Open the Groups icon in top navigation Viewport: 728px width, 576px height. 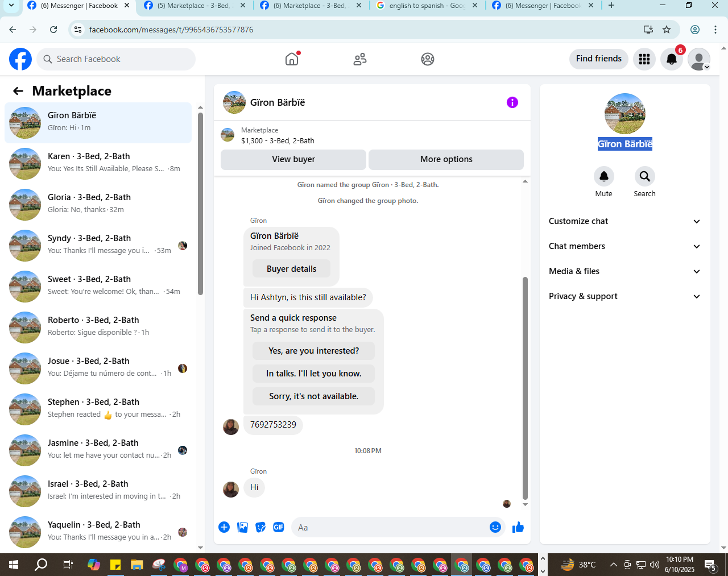point(428,59)
